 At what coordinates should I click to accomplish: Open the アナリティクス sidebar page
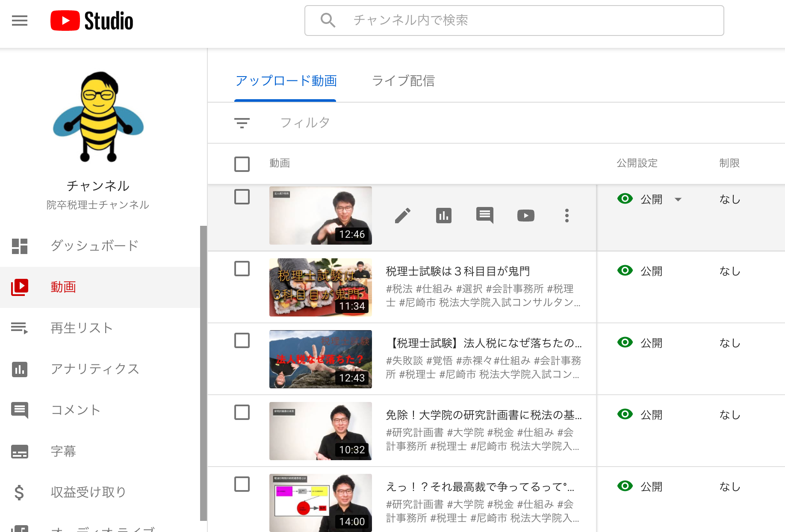94,369
